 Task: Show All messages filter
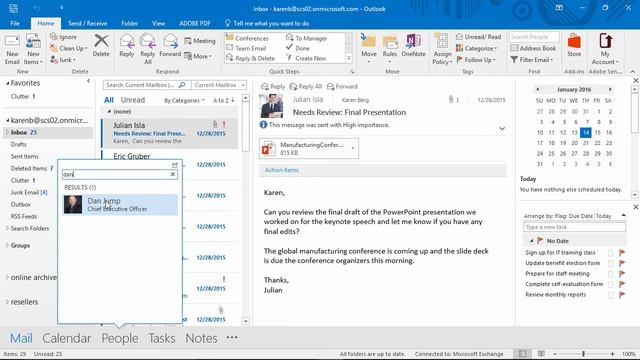[109, 100]
